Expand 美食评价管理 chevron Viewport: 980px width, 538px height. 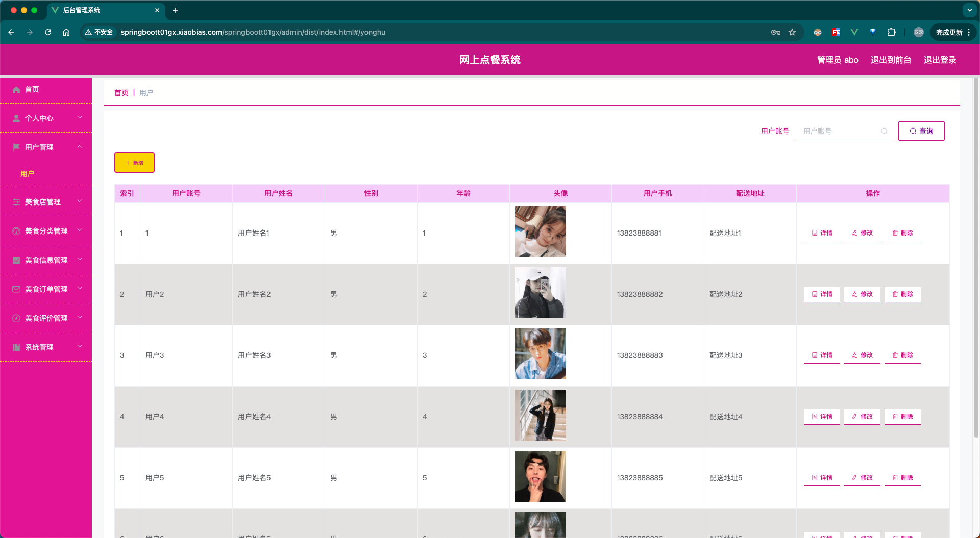[80, 318]
